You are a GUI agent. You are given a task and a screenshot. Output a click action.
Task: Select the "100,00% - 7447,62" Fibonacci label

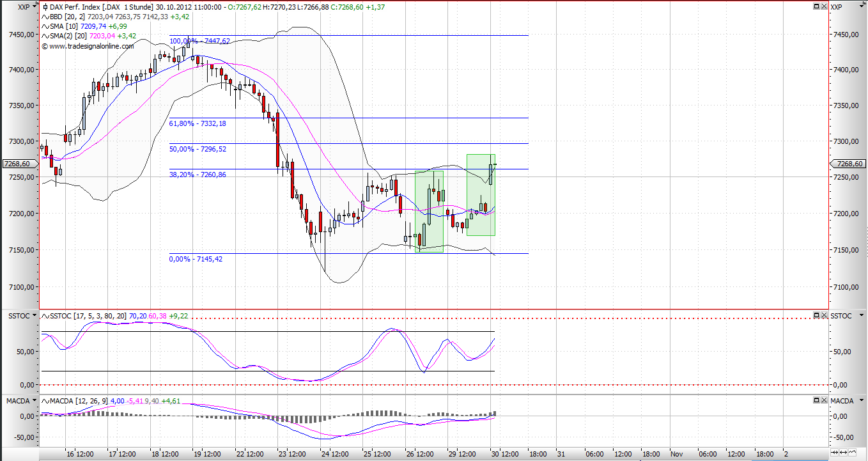click(199, 41)
